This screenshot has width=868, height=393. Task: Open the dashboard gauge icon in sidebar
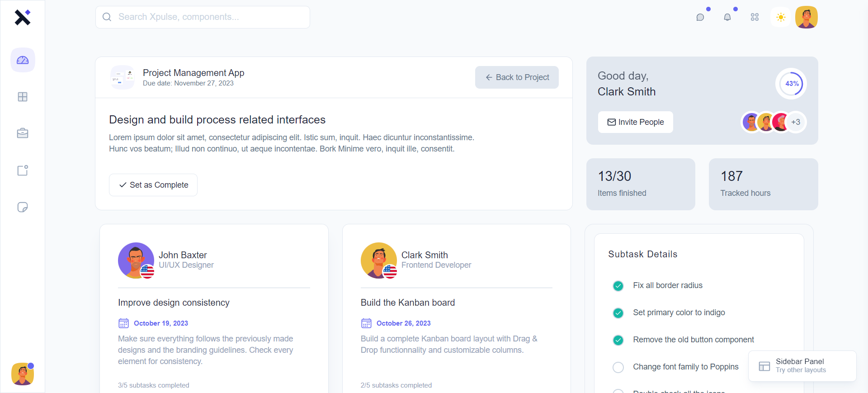tap(23, 60)
